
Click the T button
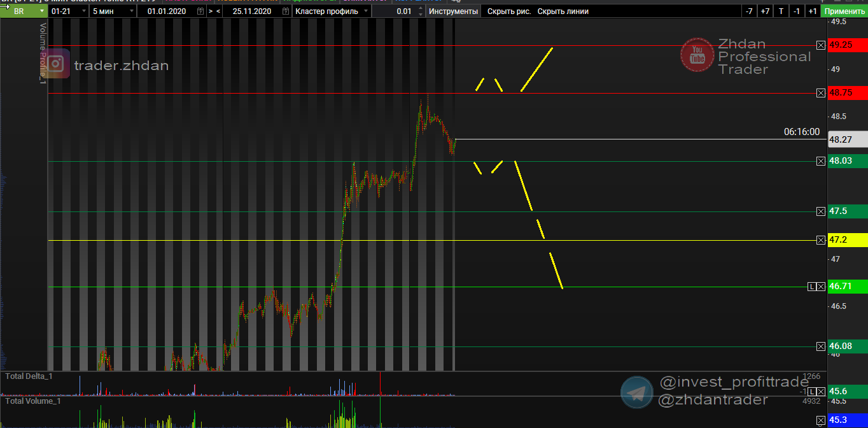pos(781,11)
